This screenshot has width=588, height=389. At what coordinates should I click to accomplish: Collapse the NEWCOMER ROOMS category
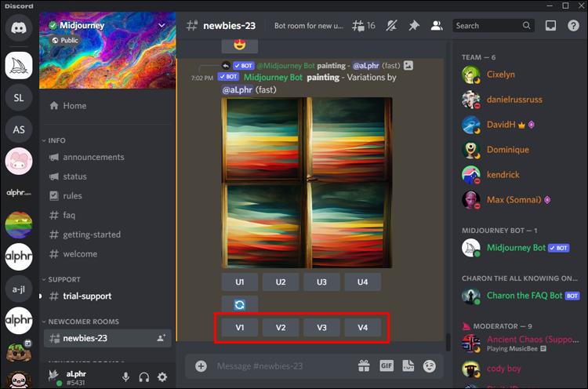[80, 322]
